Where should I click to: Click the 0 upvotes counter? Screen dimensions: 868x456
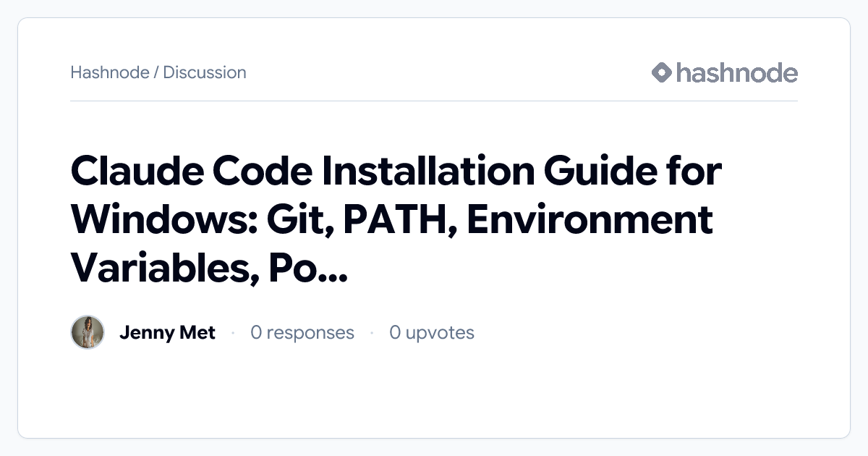[x=432, y=332]
